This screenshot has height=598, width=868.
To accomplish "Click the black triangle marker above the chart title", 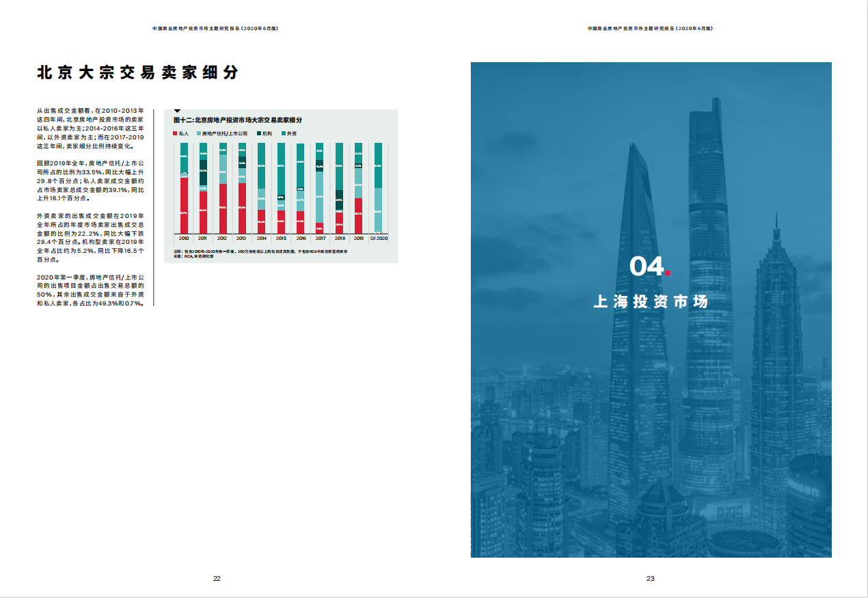I will point(177,111).
